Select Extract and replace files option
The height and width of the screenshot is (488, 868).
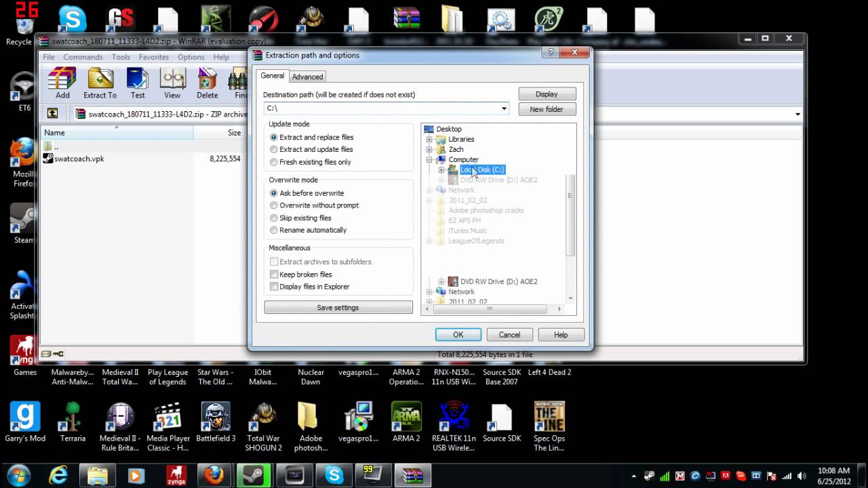point(312,137)
